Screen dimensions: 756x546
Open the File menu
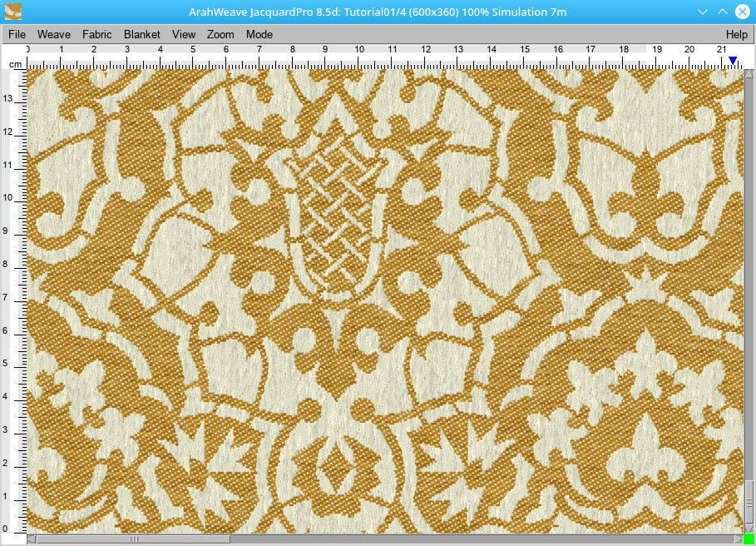tap(17, 35)
